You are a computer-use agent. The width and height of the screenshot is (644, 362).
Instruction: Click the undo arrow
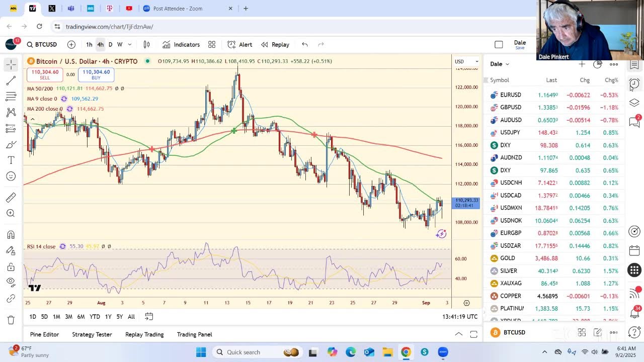tap(305, 45)
